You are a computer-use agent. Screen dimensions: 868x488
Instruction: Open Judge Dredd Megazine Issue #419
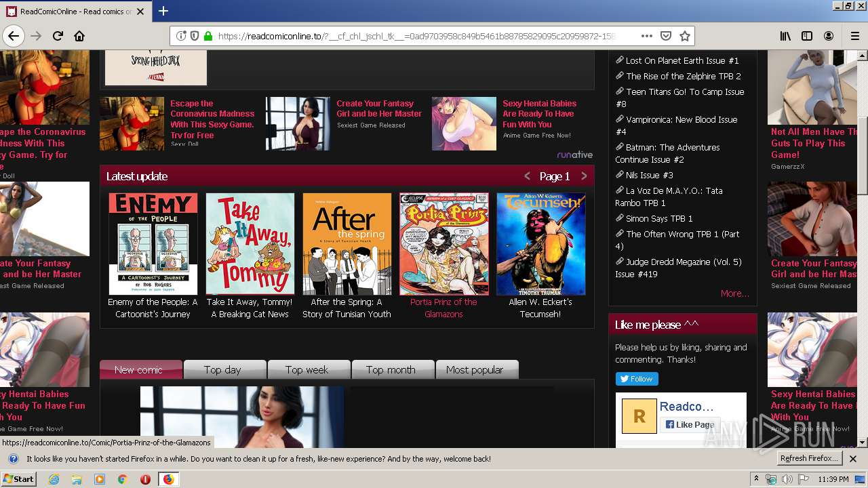pyautogui.click(x=679, y=268)
